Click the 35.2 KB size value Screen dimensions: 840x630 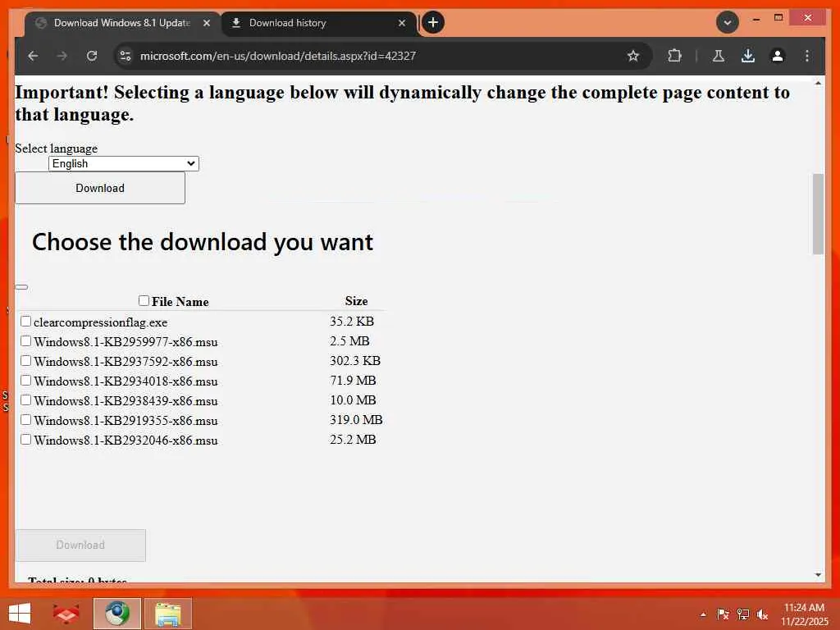[351, 321]
